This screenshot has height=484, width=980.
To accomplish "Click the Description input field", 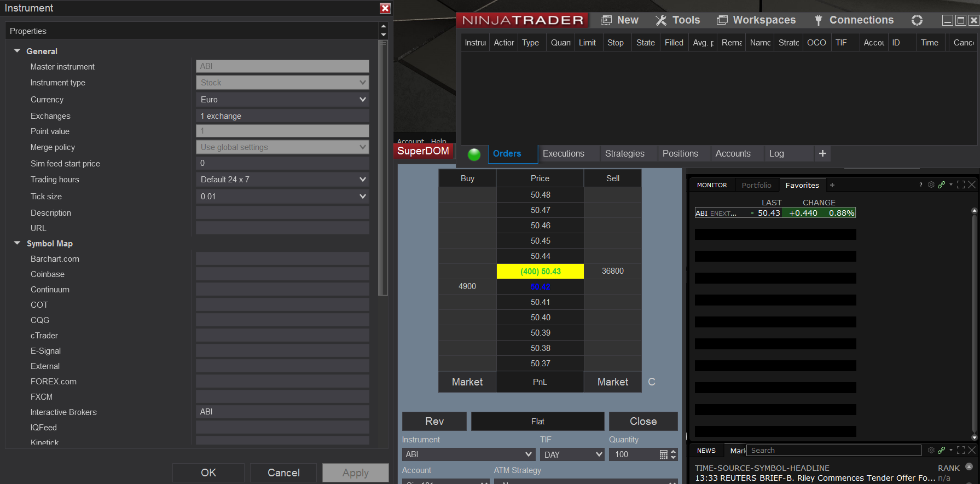I will point(282,212).
